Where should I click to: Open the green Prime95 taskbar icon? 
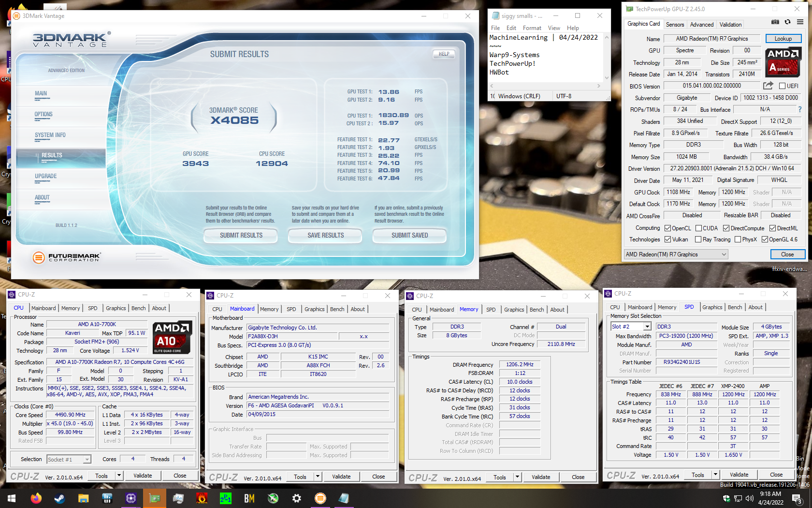point(226,498)
